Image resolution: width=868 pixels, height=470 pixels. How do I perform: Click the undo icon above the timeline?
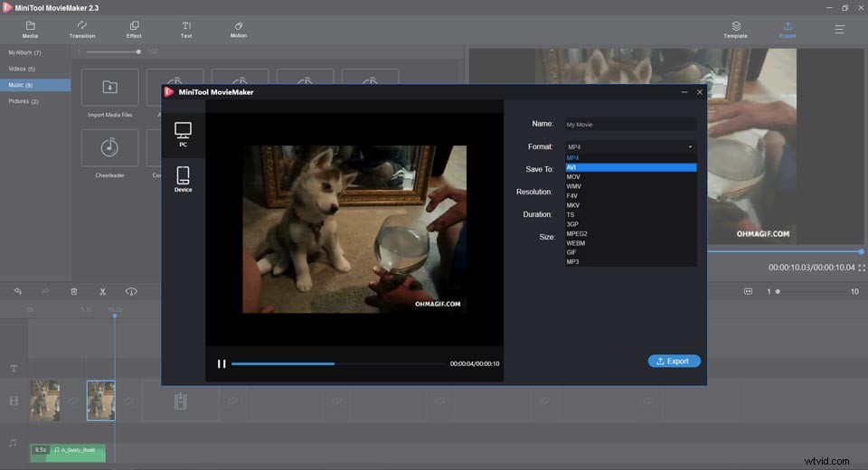(x=18, y=291)
